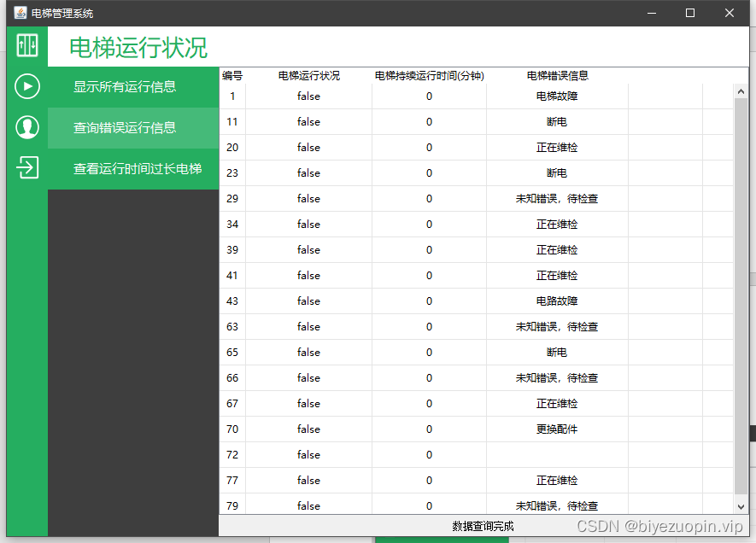The height and width of the screenshot is (543, 756).
Task: Minimize the 电梯管理系统 window
Action: [x=651, y=13]
